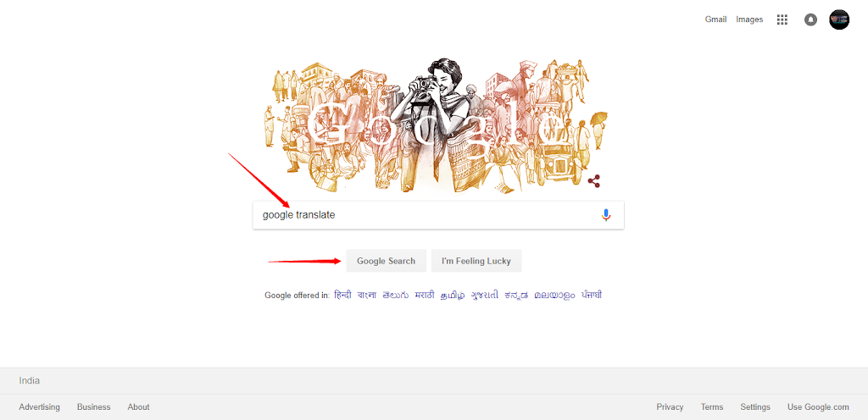Open Gmail link
Image resolution: width=868 pixels, height=420 pixels.
pos(715,19)
